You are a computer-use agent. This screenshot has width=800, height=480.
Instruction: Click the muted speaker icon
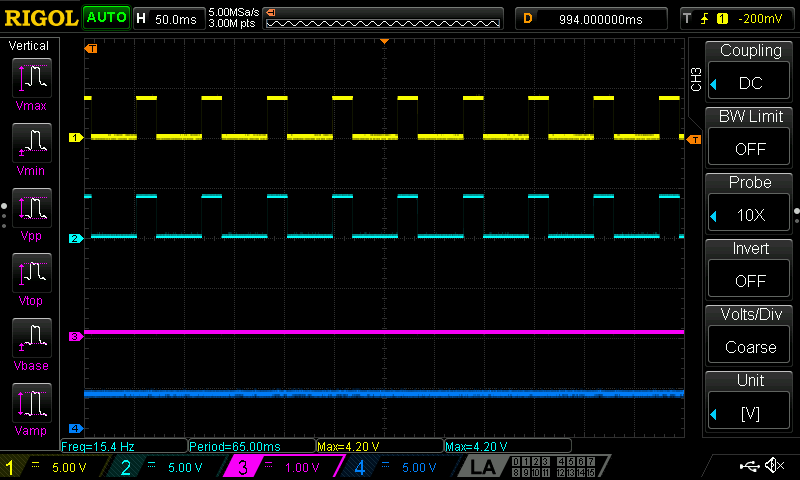tap(774, 465)
